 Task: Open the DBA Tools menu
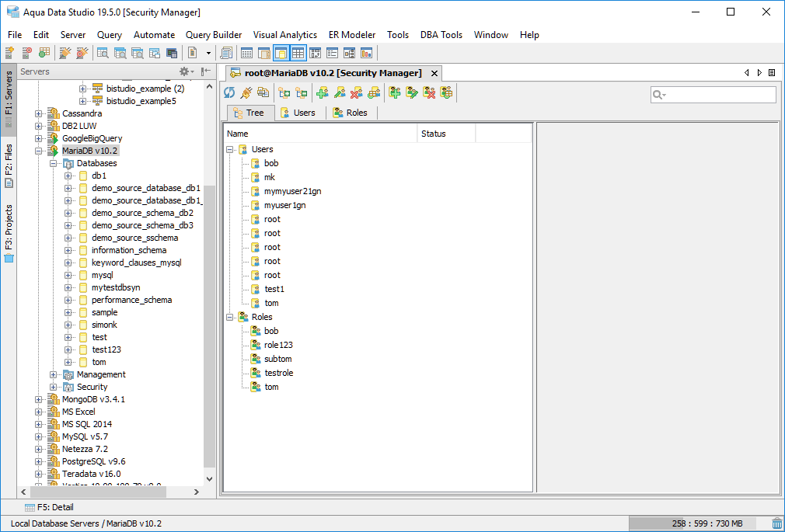[441, 34]
